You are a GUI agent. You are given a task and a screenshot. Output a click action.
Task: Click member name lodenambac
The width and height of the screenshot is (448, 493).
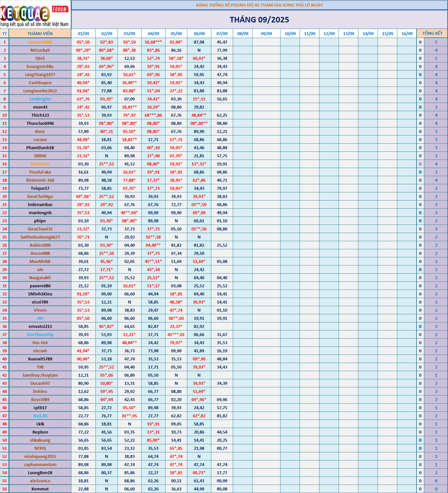tap(40, 204)
